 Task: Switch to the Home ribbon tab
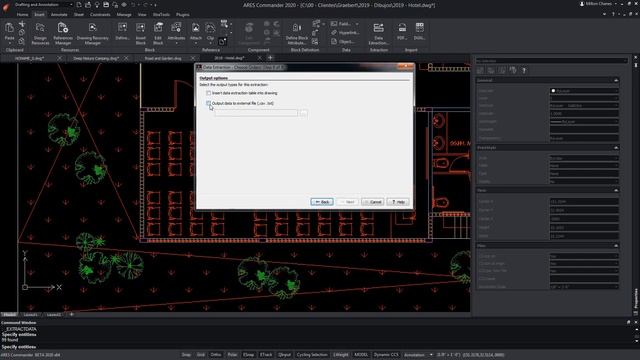point(22,14)
